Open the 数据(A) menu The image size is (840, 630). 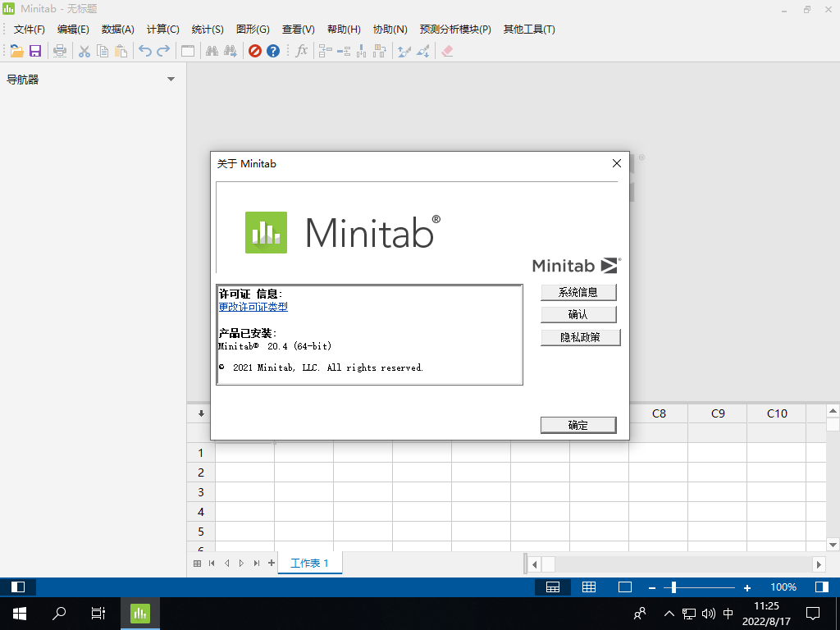pyautogui.click(x=118, y=30)
